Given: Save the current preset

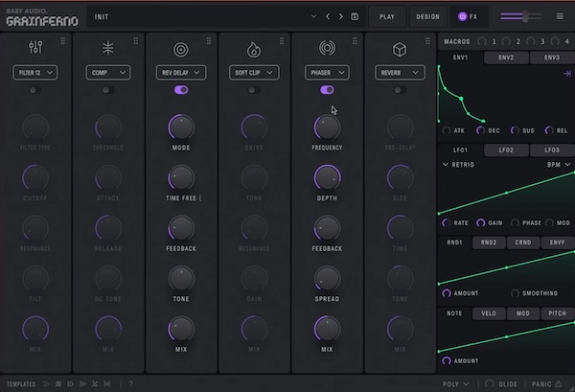Looking at the screenshot, I should (x=355, y=16).
